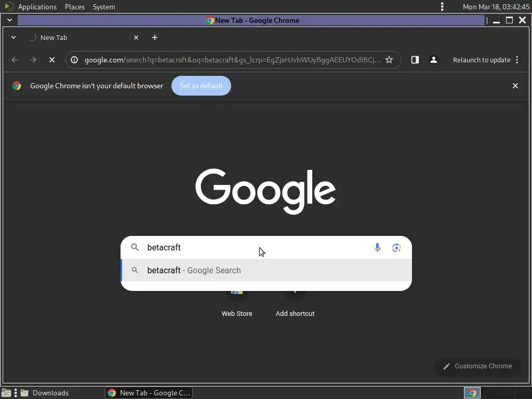Screen dimensions: 532x399
Task: Click the Chrome logo in default browser bar
Action: [17, 86]
